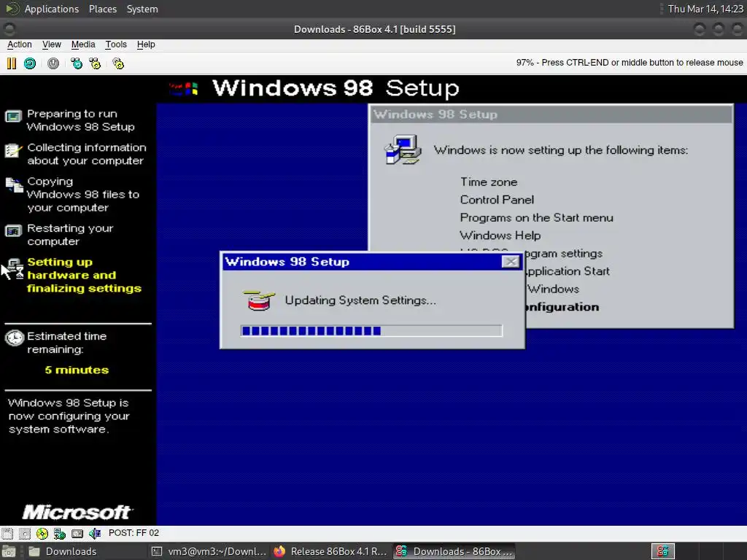
Task: Send Ctrl+Alt+Esc using the yellow keys icon
Action: pos(96,63)
